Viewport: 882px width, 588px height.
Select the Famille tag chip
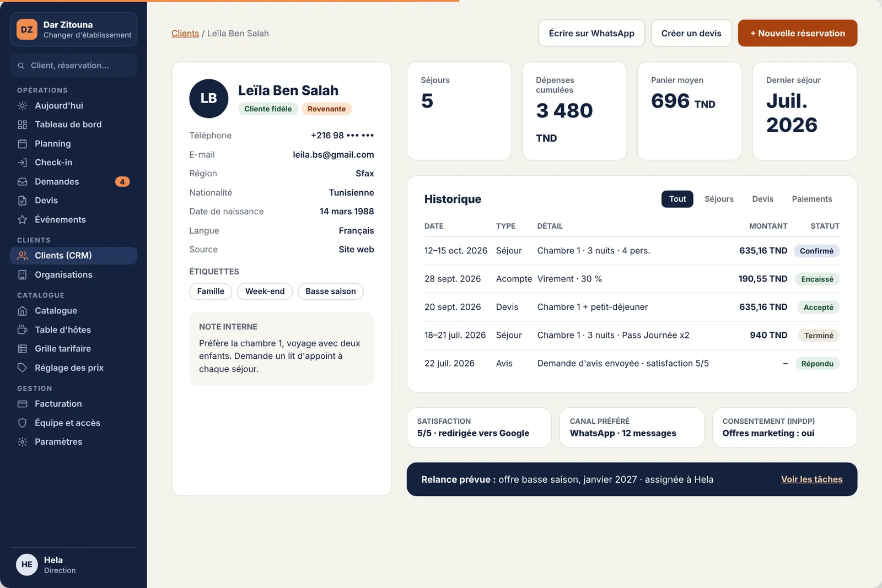211,292
